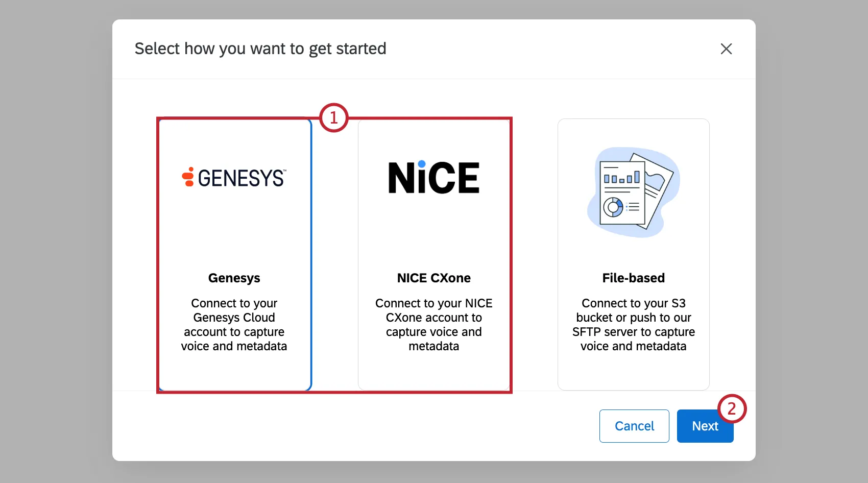Viewport: 868px width, 483px height.
Task: Close the get started dialog
Action: 726,49
